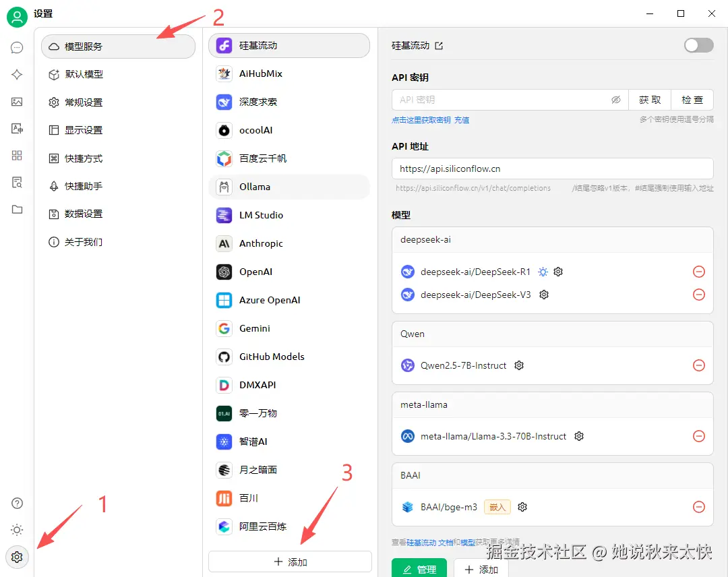Screen dimensions: 728x577
Task: Select the 百度云千帆 provider
Action: tap(289, 158)
